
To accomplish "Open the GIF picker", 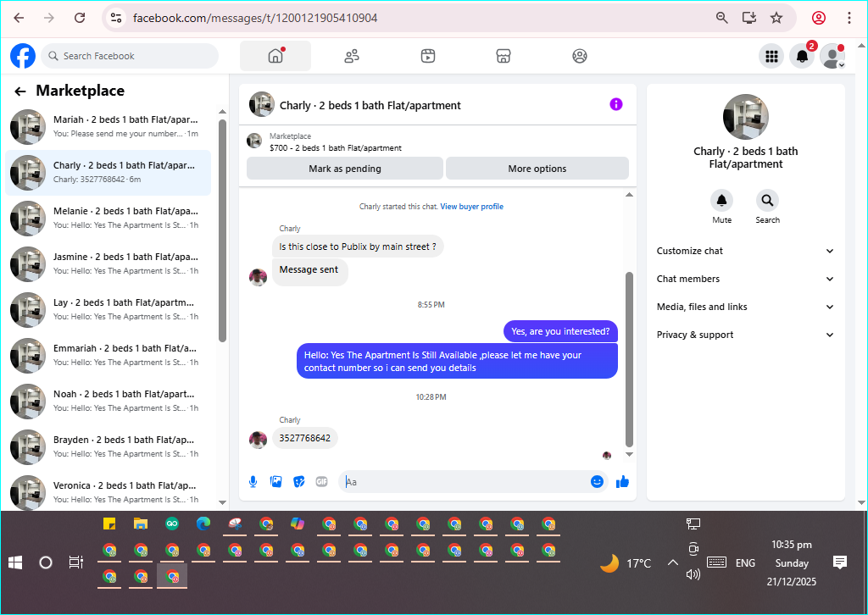I will (321, 482).
